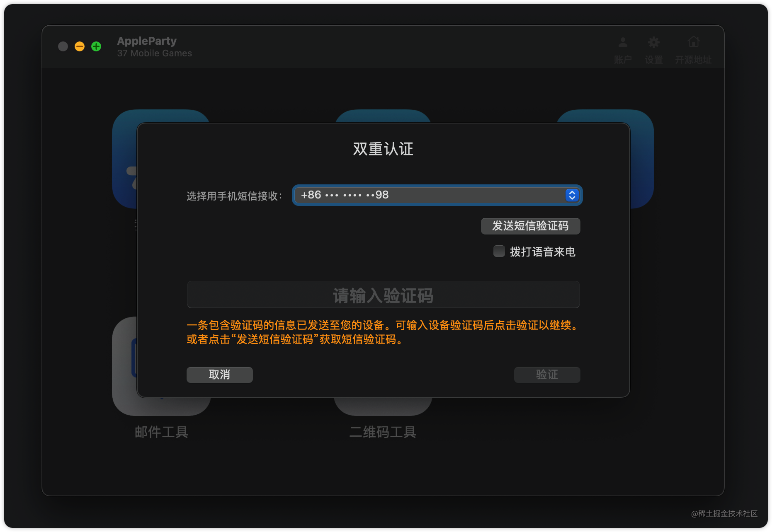Screen dimensions: 772x532
Task: Open the 设置 settings gear
Action: click(x=653, y=49)
